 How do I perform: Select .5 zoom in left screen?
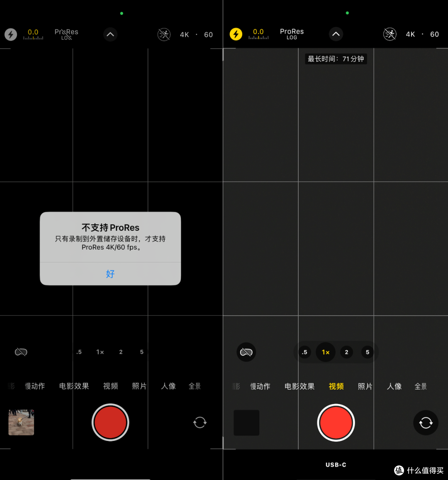tap(79, 352)
